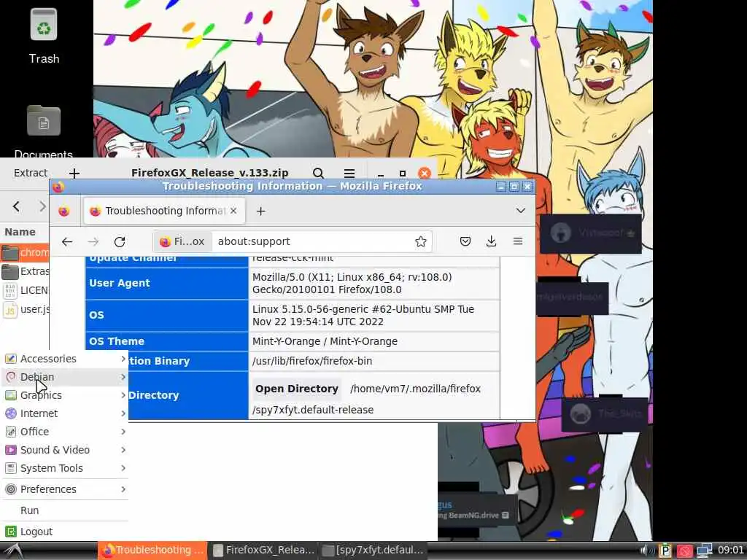Click start menu launcher on taskbar

pyautogui.click(x=12, y=551)
